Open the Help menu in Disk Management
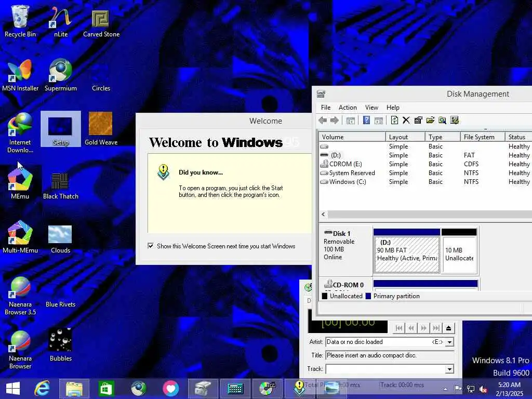The height and width of the screenshot is (399, 532). click(393, 107)
